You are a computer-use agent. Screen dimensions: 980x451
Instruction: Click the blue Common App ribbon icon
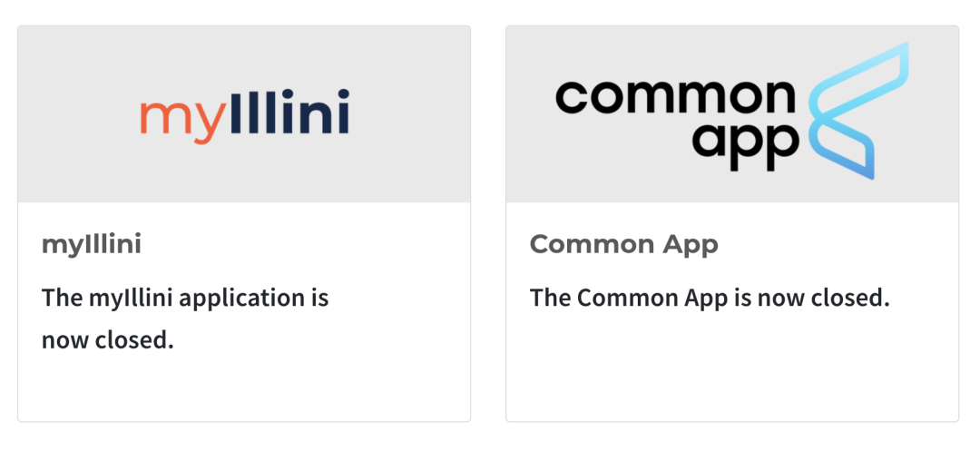(x=858, y=111)
